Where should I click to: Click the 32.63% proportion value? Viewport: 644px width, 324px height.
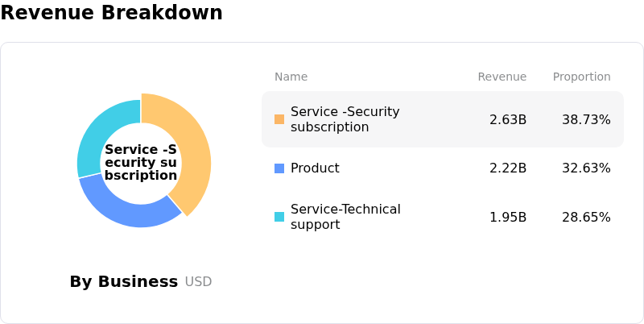pyautogui.click(x=586, y=168)
